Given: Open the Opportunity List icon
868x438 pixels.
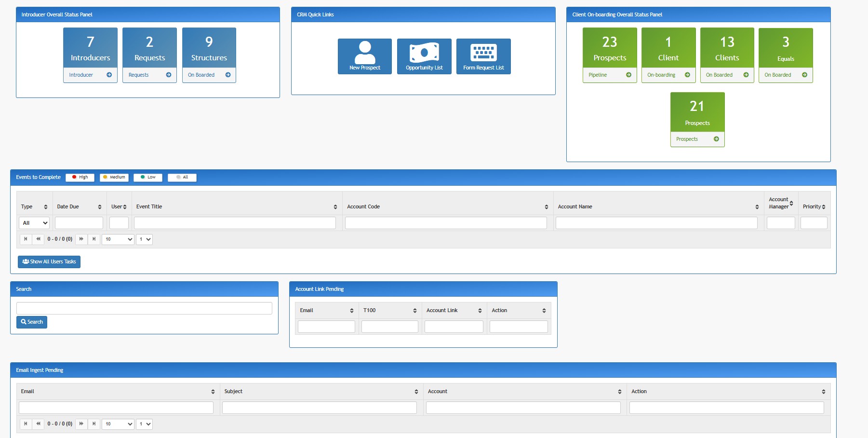Looking at the screenshot, I should (x=424, y=56).
